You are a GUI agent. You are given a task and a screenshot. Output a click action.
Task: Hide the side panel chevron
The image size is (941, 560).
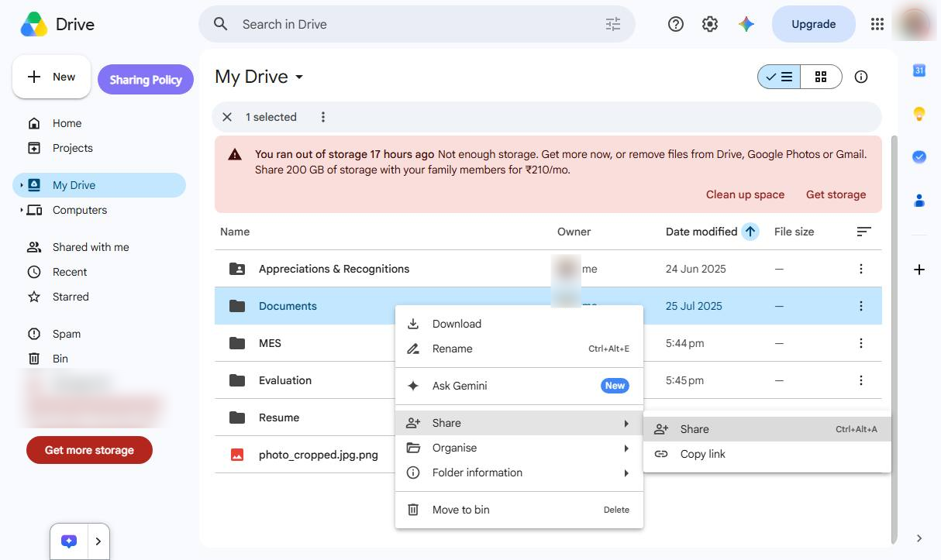pyautogui.click(x=919, y=538)
